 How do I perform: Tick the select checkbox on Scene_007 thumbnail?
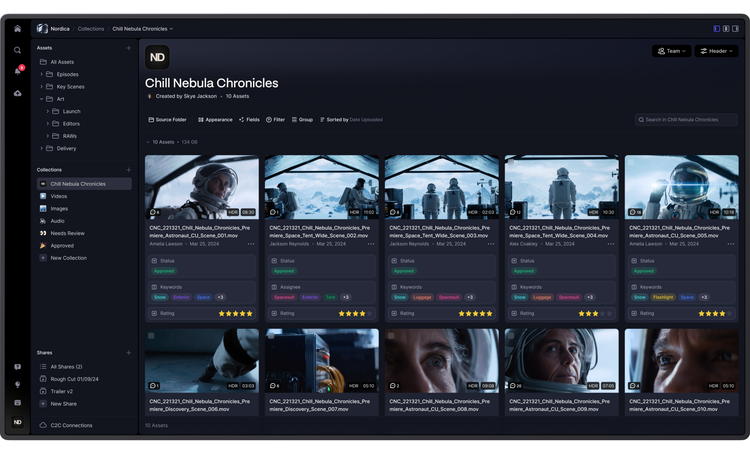coord(271,336)
